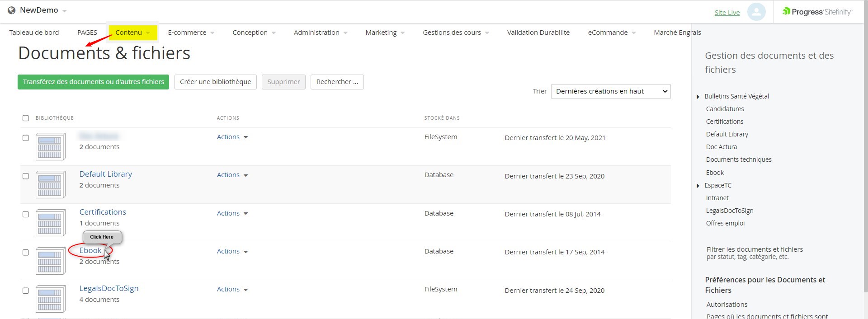The image size is (868, 319).
Task: Click the LegalsDocToSign library thumbnail icon
Action: [50, 299]
